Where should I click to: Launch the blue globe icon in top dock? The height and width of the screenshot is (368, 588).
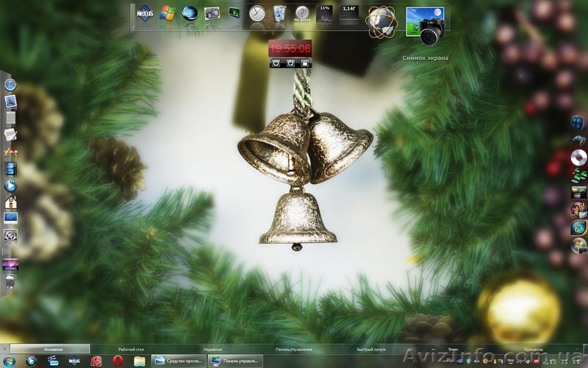190,13
